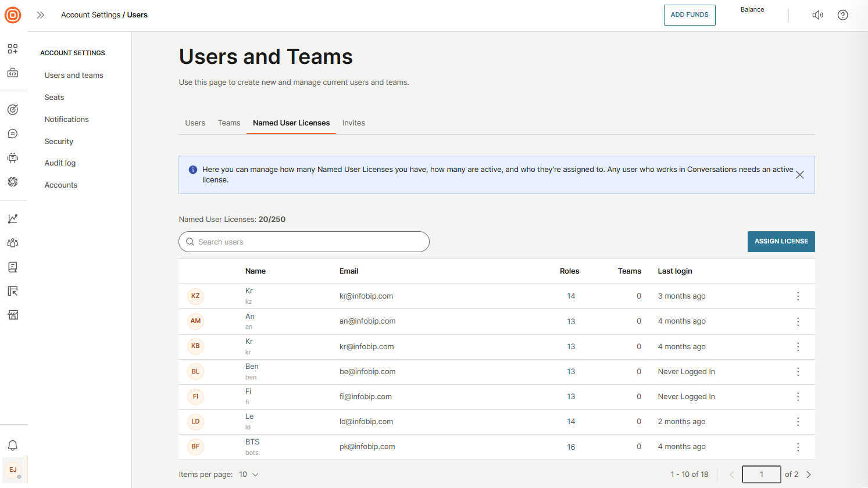This screenshot has height=488, width=868.
Task: Open row options for ld@infobip.com
Action: [x=798, y=422]
